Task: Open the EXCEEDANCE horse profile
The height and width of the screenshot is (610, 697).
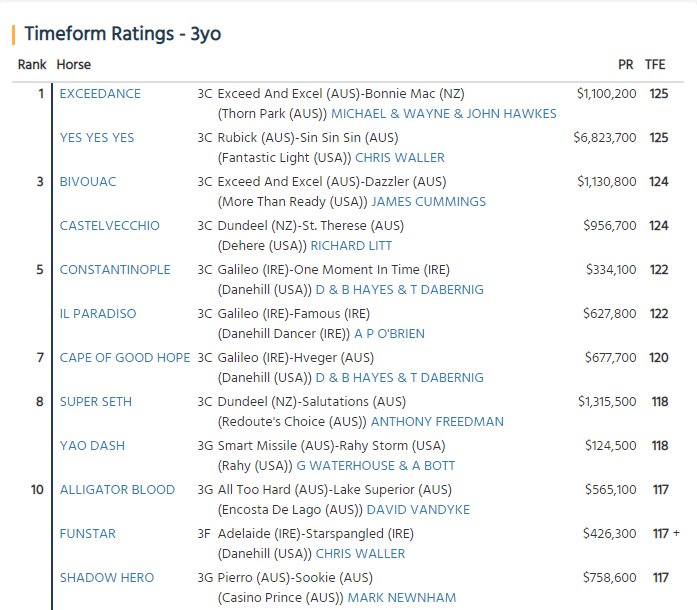Action: click(x=100, y=94)
